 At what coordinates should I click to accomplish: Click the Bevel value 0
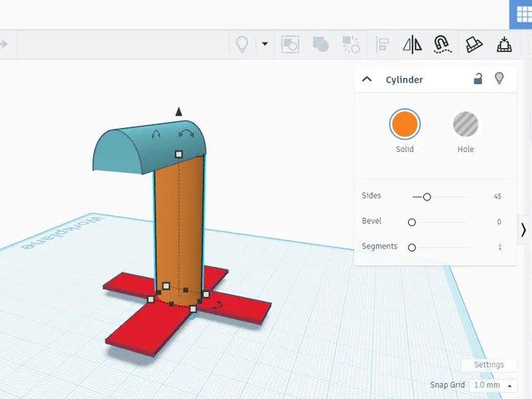point(499,222)
